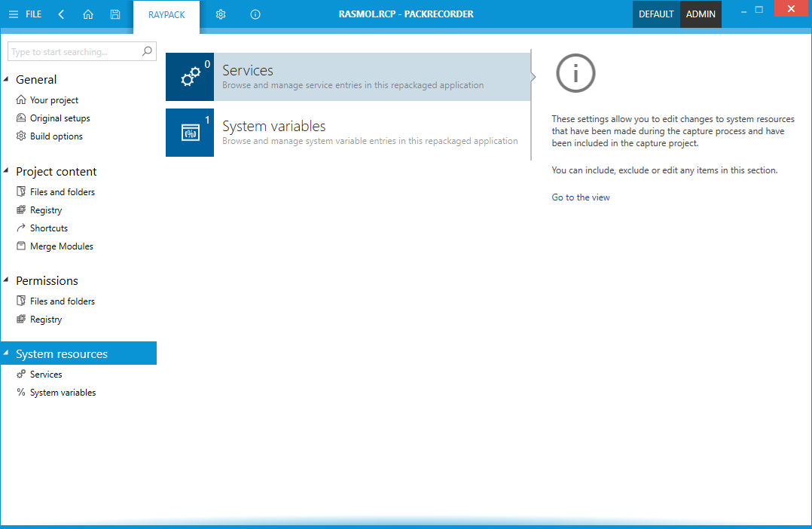The height and width of the screenshot is (529, 812).
Task: Switch to the RAYPACK tab
Action: tap(166, 15)
